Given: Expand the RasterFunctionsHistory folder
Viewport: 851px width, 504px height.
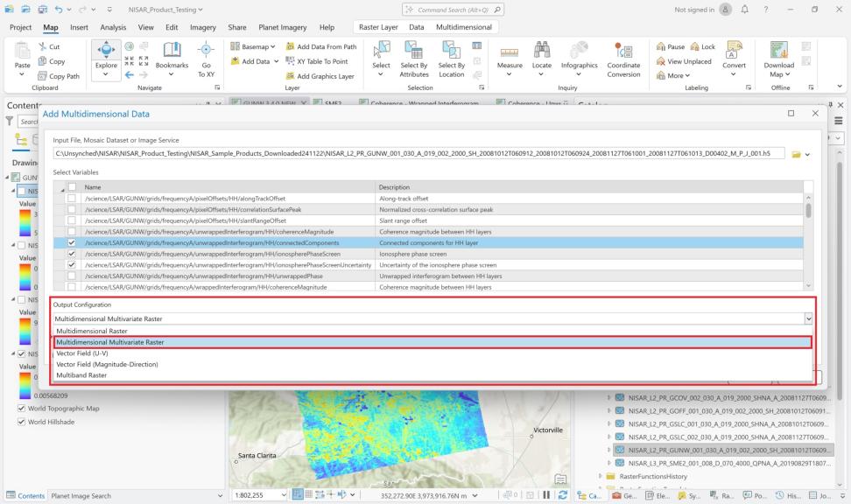Looking at the screenshot, I should 601,476.
